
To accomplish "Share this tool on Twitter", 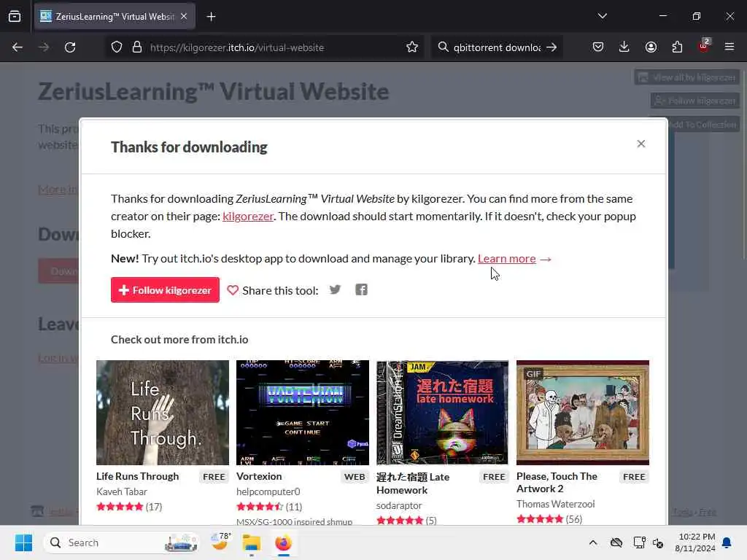I will 335,289.
